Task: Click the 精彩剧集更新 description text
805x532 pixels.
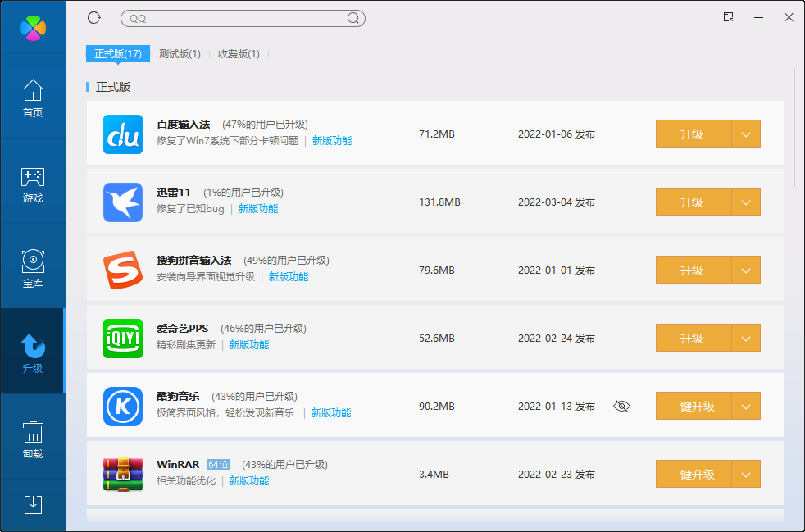Action: tap(186, 344)
